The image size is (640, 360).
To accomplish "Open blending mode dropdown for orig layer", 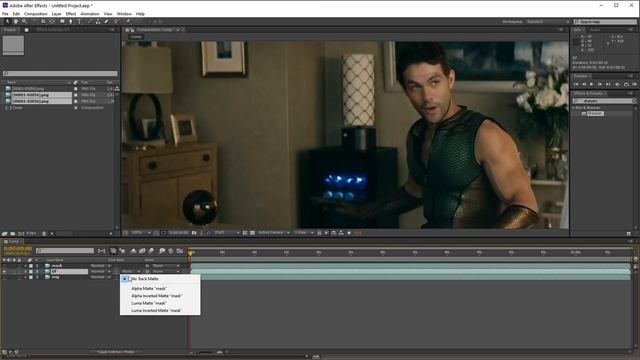I will tap(100, 277).
